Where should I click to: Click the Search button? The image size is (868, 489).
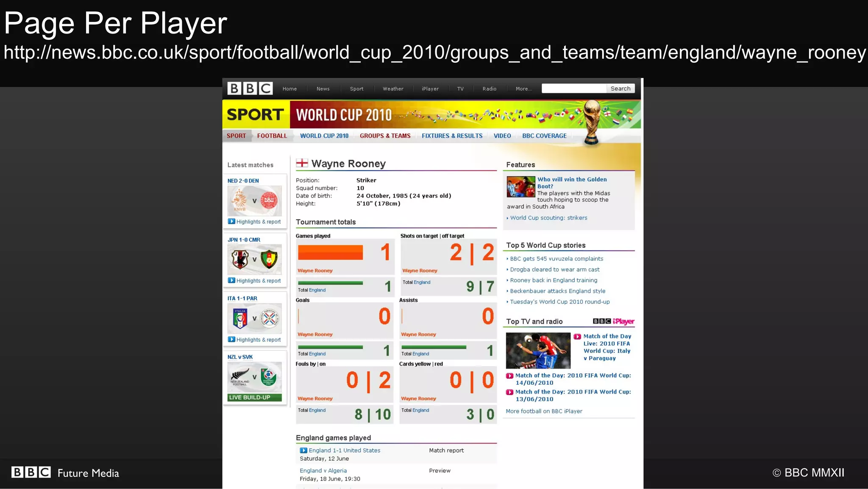pyautogui.click(x=620, y=88)
